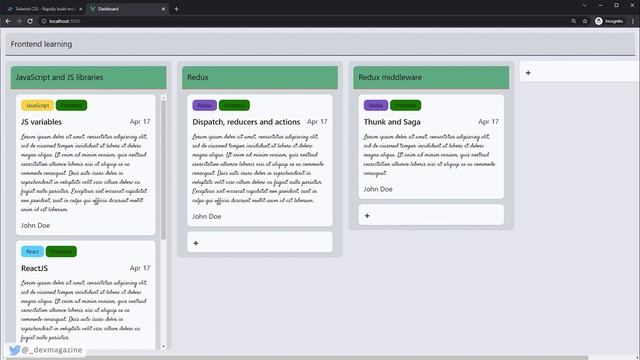
Task: Click the blue React tag on ReactJS card
Action: click(x=32, y=251)
